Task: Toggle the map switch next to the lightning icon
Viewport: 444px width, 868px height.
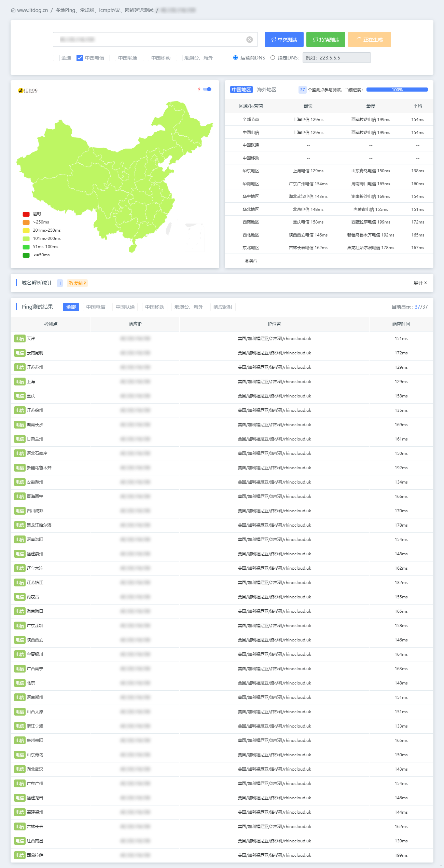Action: click(x=207, y=89)
